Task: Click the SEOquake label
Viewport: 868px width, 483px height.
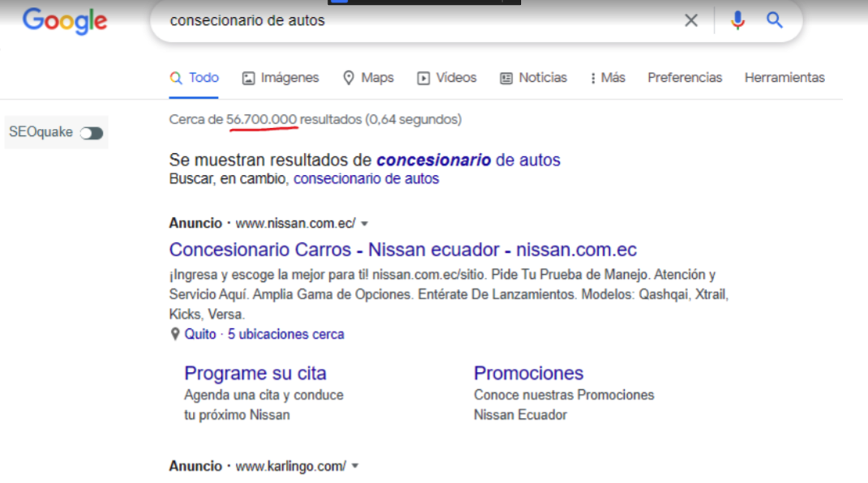Action: (41, 132)
